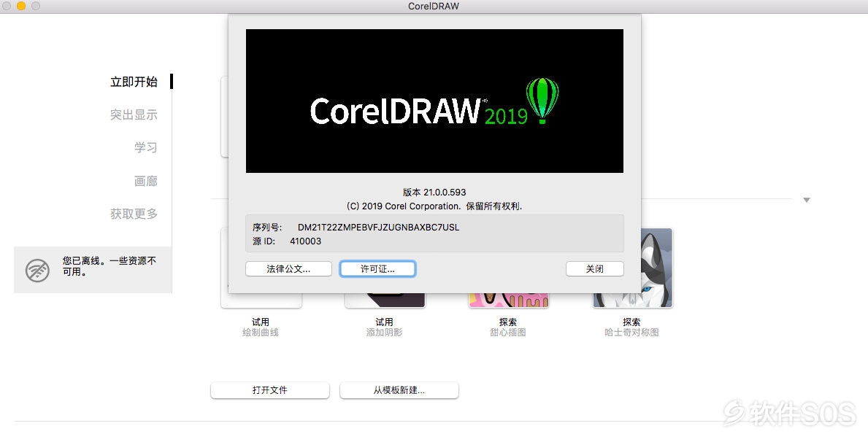Open the 法律公文... legal notices button
Screen dimensions: 868x434
[288, 269]
